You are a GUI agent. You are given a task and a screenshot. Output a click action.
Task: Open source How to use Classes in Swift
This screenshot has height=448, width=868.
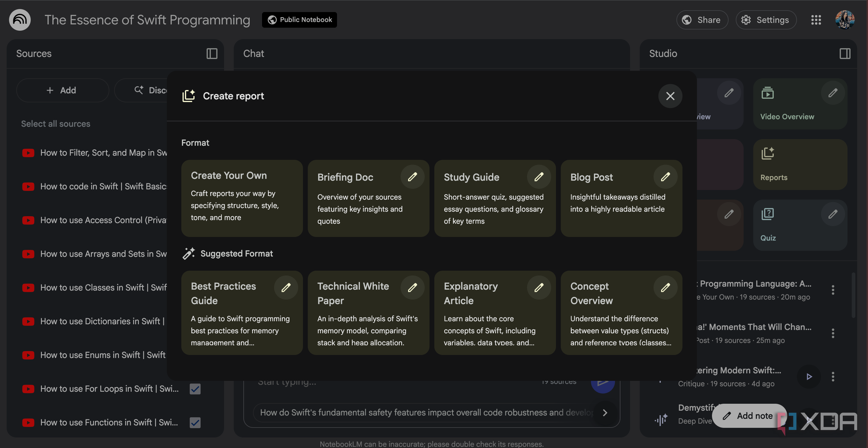pyautogui.click(x=103, y=288)
